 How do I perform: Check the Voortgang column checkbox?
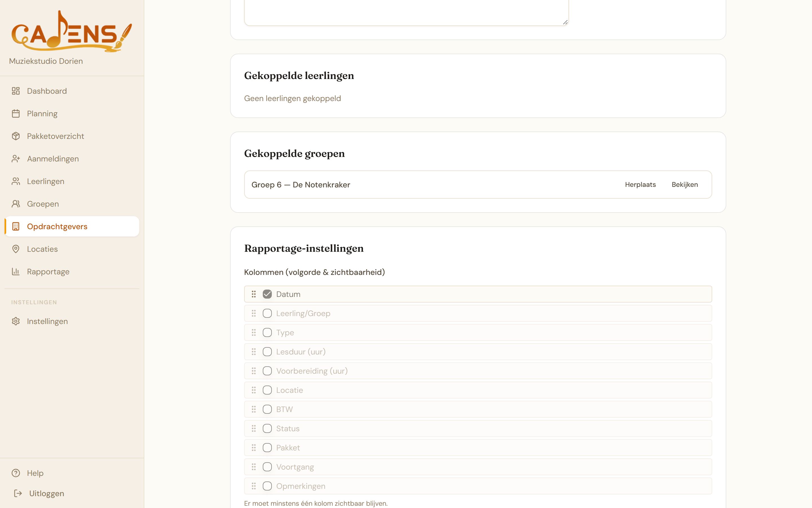[x=267, y=467]
